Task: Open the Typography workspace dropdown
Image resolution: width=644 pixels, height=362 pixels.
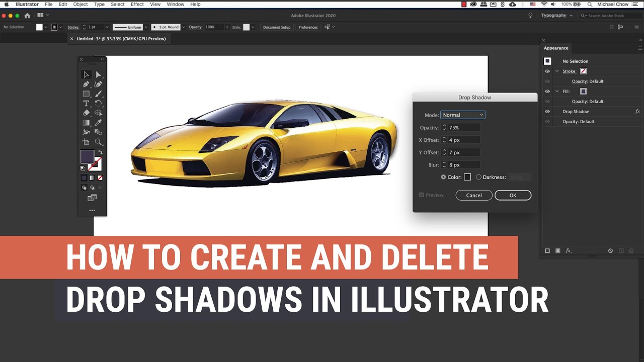Action: click(x=557, y=16)
